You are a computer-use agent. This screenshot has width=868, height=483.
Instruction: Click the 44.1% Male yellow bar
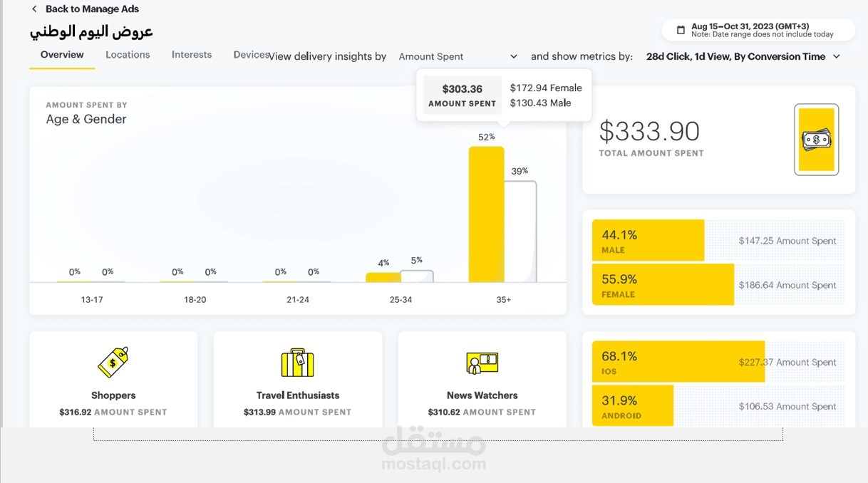(648, 241)
